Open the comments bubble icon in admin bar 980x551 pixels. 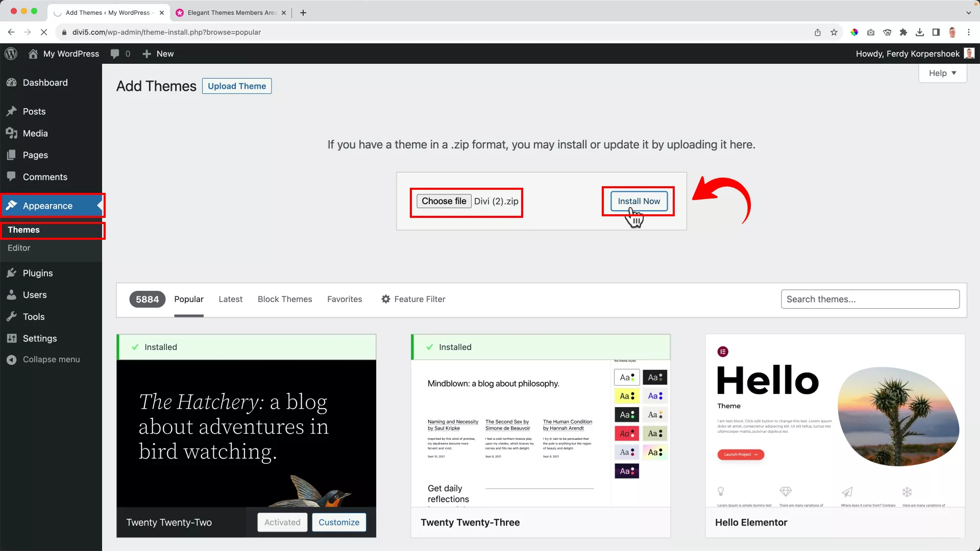point(115,54)
